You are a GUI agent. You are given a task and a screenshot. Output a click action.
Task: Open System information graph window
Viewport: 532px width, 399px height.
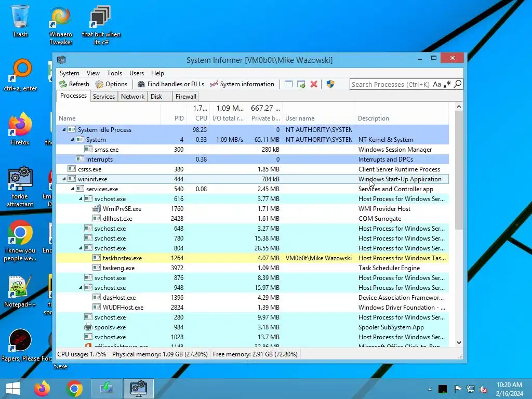tap(242, 84)
